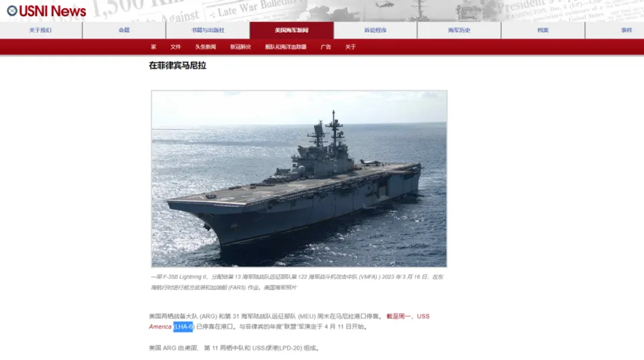Open the 关于我们 tab
The image size is (644, 360).
41,30
